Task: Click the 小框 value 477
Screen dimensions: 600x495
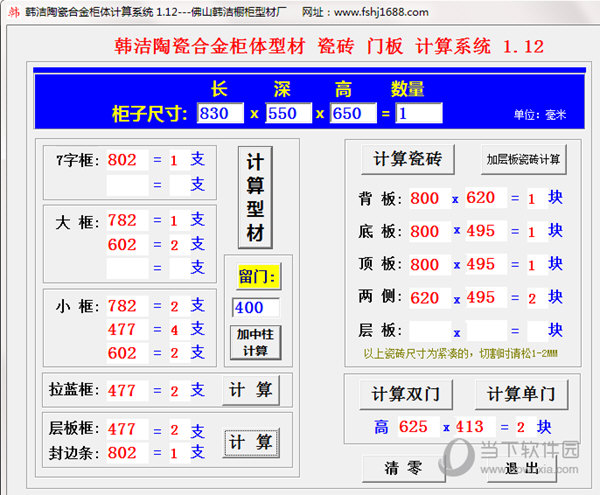Action: click(127, 329)
